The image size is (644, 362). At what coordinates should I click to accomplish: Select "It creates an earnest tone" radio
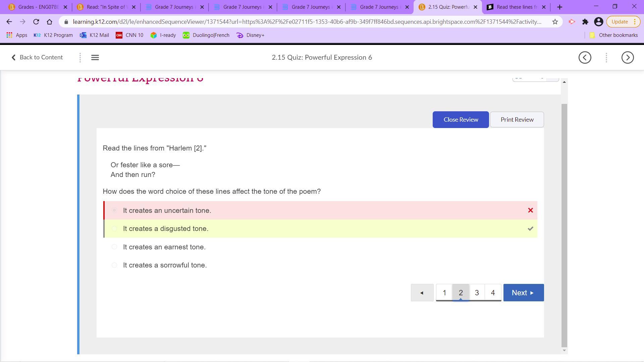coord(114,247)
